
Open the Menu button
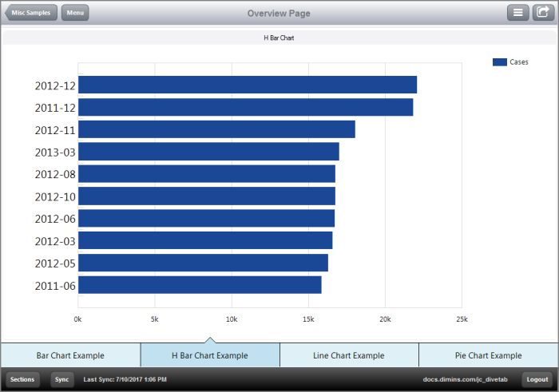75,13
